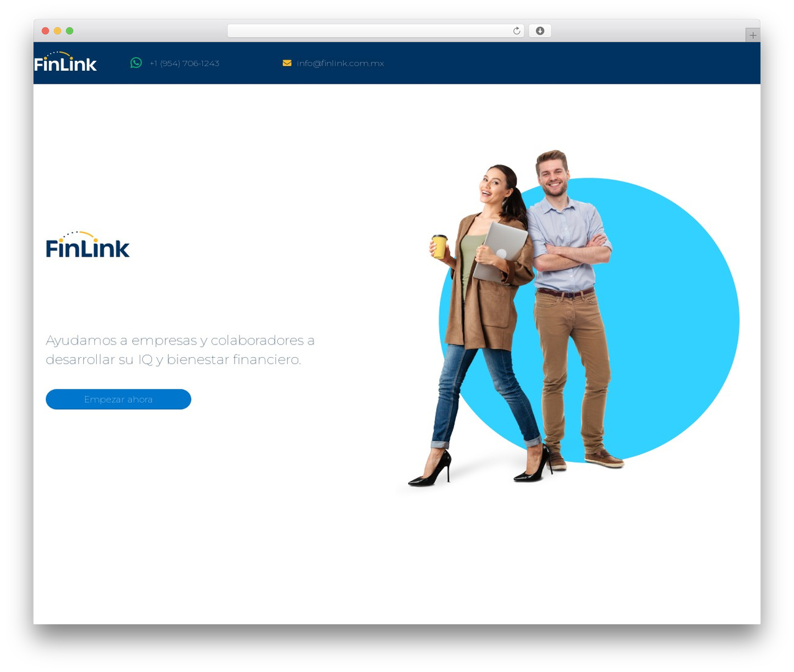Click the text 'Ayudamos a empresas y colaboradores a'
Screen dimensions: 794x672
(x=180, y=340)
